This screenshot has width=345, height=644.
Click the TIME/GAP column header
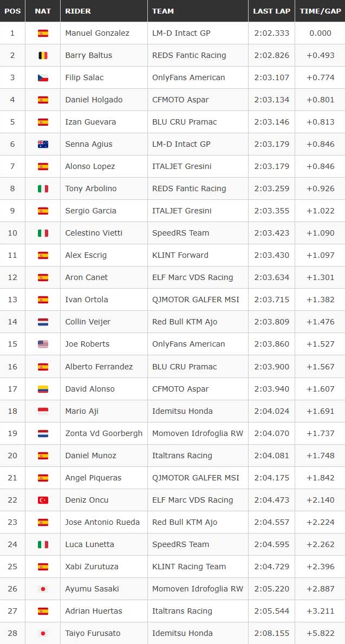[321, 11]
